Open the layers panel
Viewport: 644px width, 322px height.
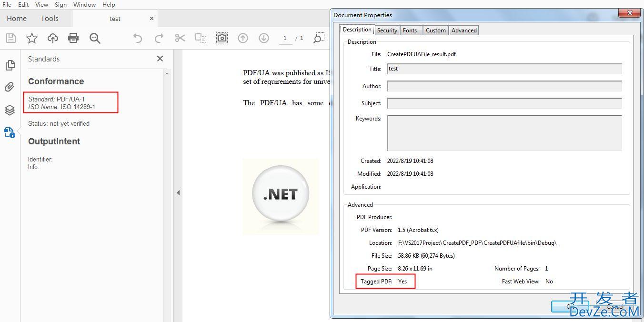[x=10, y=110]
